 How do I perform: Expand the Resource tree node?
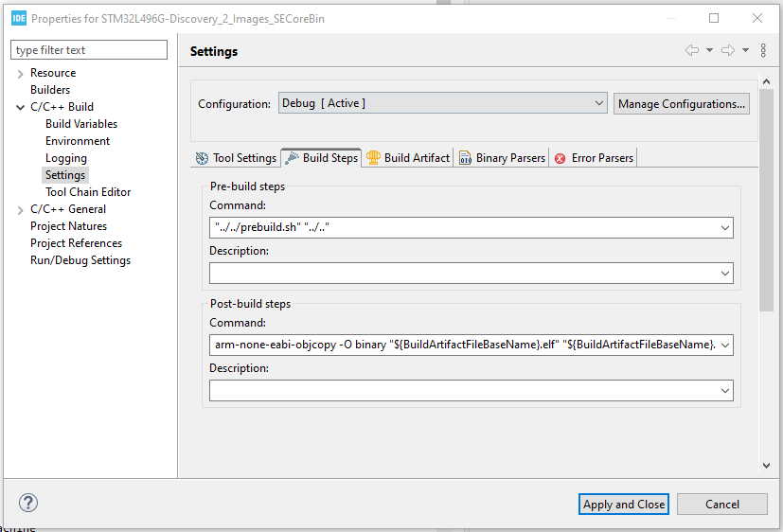(x=21, y=74)
